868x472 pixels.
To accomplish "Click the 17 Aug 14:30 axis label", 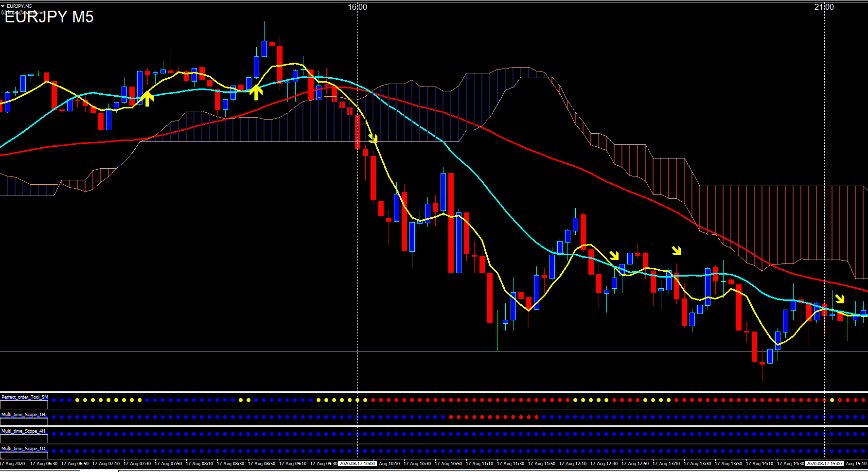I will click(791, 464).
